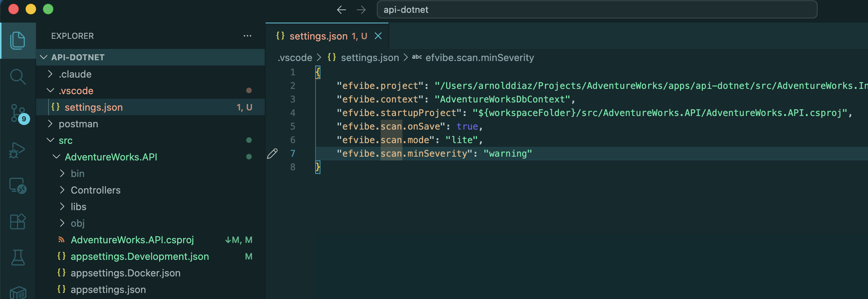Open the Containers view at sidebar bottom

[18, 292]
